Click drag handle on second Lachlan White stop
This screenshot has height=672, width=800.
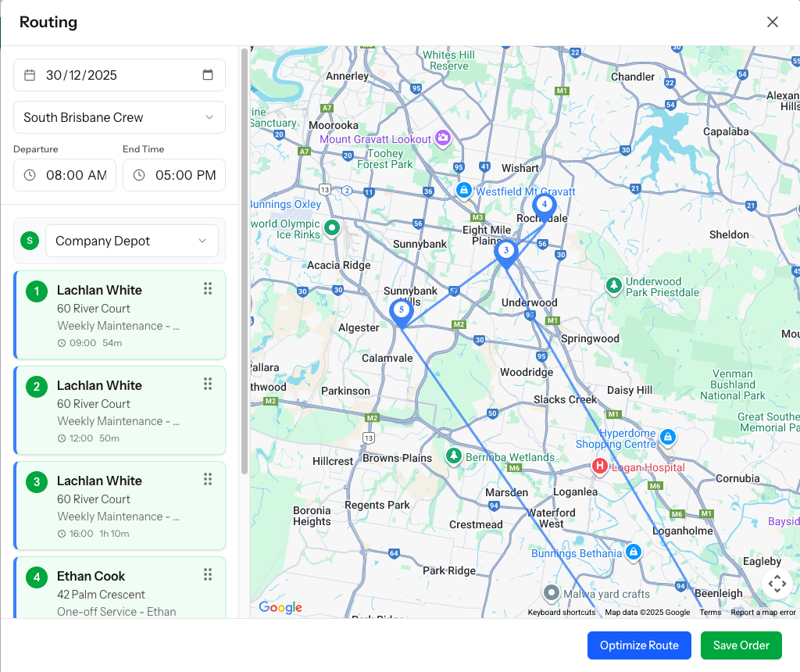pos(208,384)
